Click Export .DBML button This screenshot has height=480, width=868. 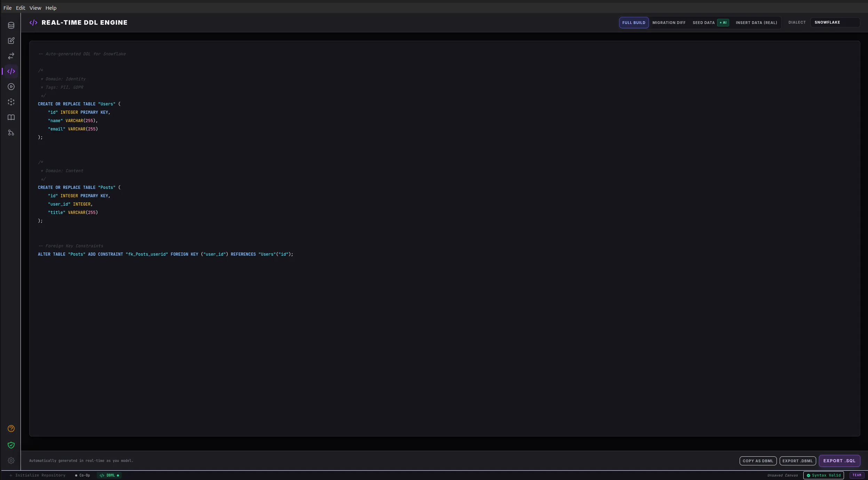797,461
